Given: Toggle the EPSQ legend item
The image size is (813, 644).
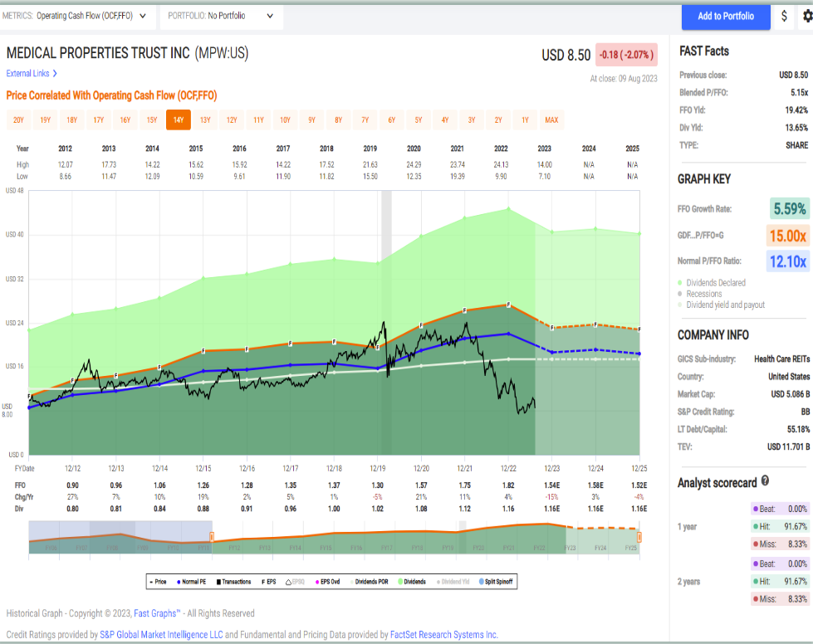Looking at the screenshot, I should click(295, 582).
